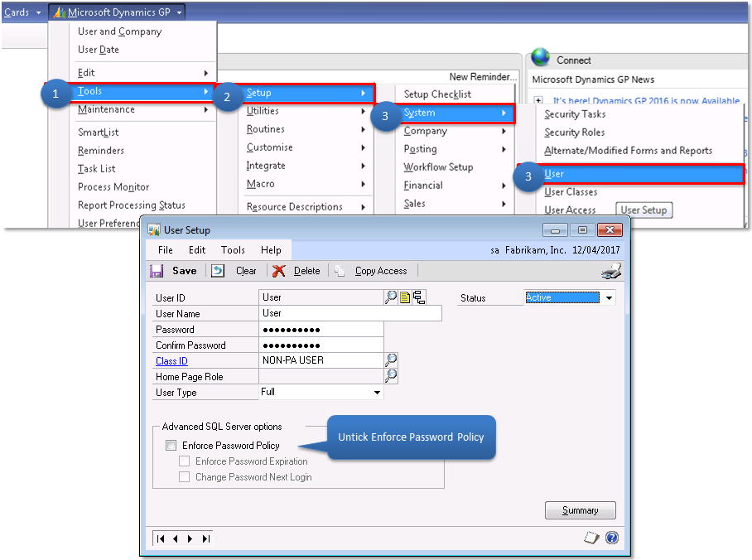752x560 pixels.
Task: Click the Save label in the toolbar
Action: (184, 271)
